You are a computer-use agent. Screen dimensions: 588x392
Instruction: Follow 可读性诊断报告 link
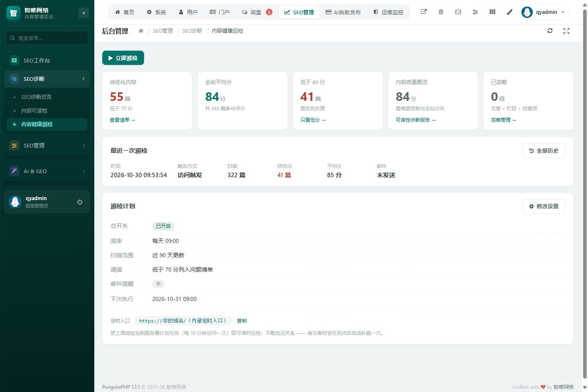pyautogui.click(x=416, y=120)
